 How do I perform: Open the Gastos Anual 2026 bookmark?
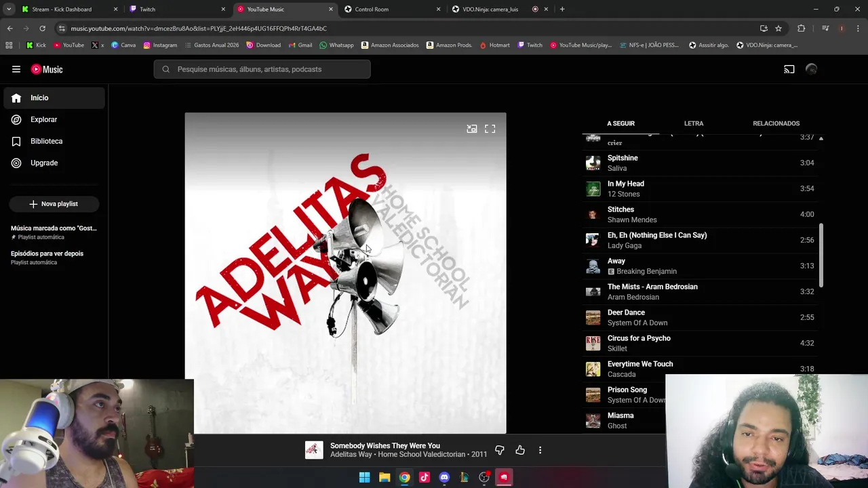[212, 45]
